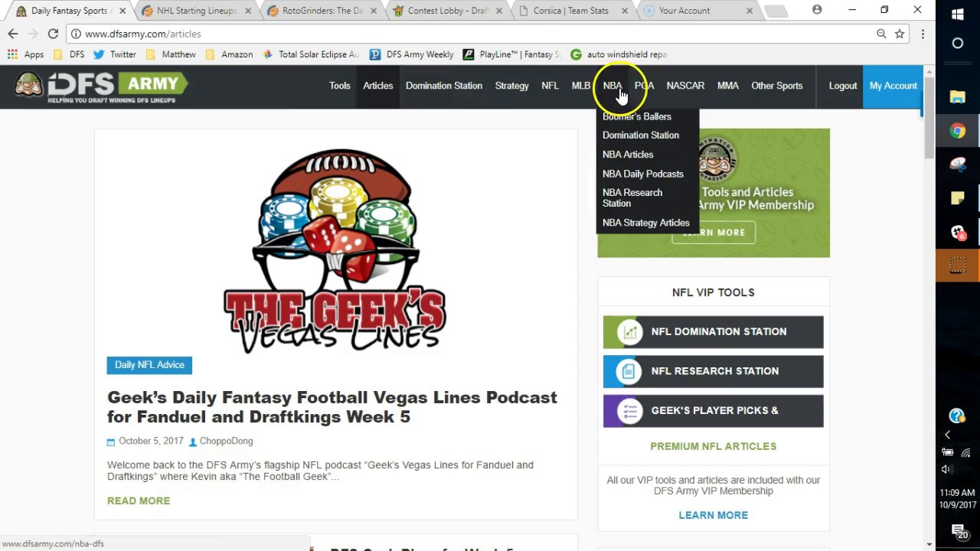Open Domination Station nav item
980x551 pixels.
coord(444,86)
